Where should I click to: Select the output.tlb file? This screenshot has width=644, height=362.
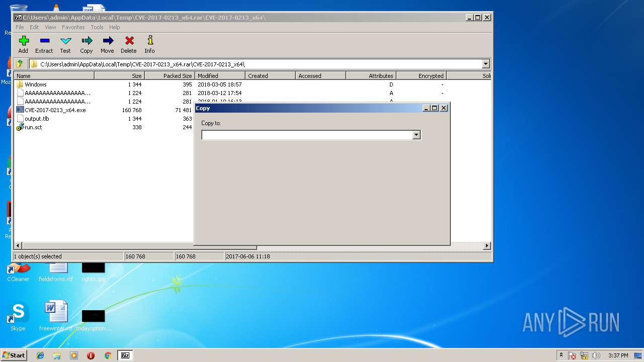click(37, 119)
